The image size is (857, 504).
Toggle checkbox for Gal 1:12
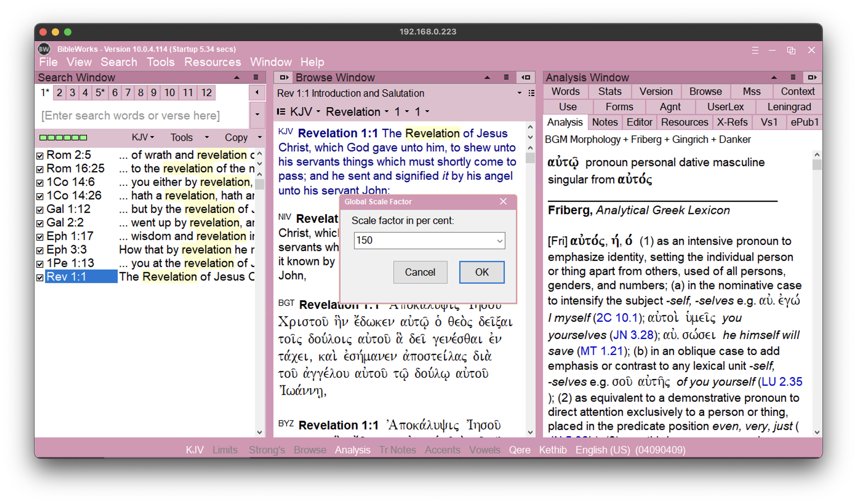[x=40, y=210]
